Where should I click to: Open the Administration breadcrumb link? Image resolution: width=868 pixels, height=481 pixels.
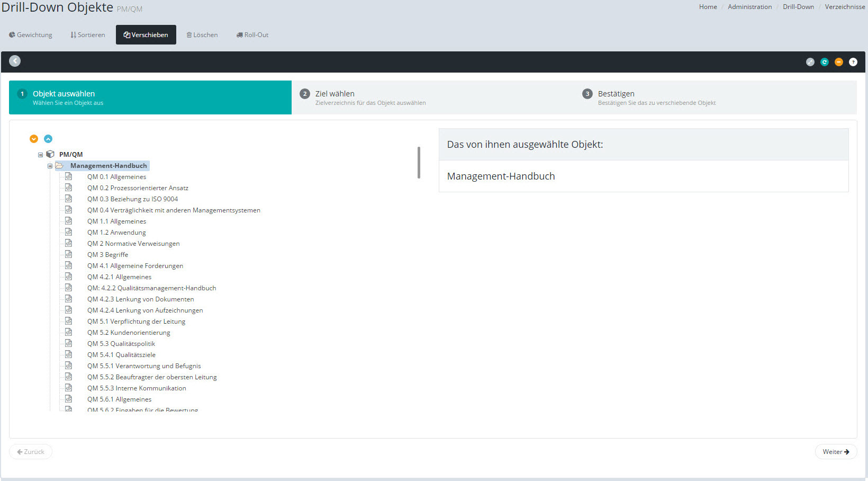click(749, 7)
